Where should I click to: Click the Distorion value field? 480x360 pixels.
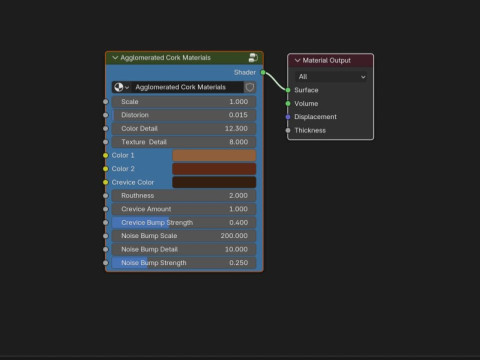[184, 115]
